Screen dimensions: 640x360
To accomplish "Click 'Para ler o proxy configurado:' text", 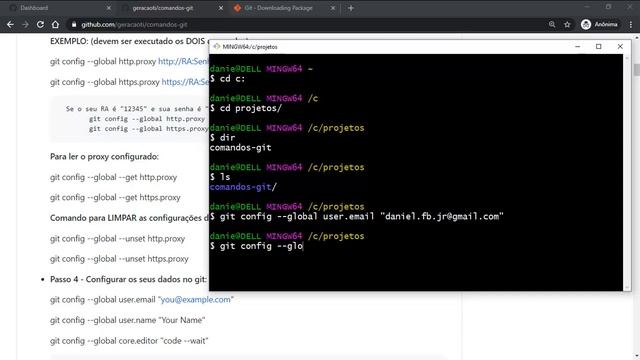I will [x=104, y=157].
